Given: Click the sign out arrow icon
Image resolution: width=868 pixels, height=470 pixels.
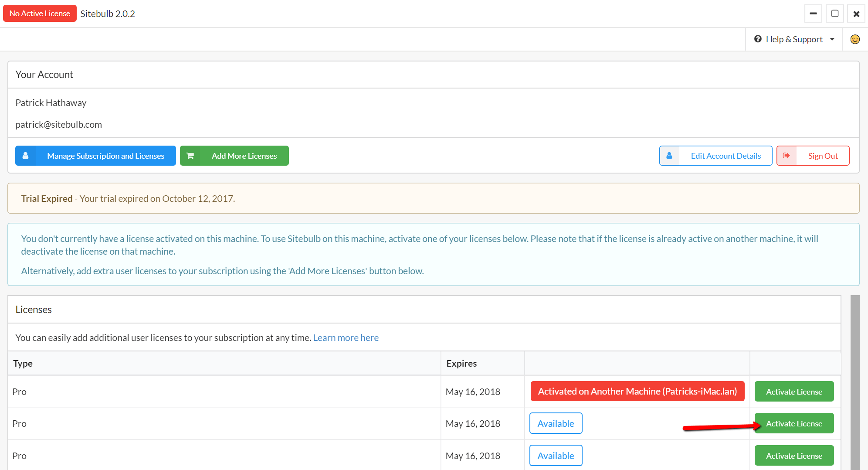Looking at the screenshot, I should coord(787,156).
